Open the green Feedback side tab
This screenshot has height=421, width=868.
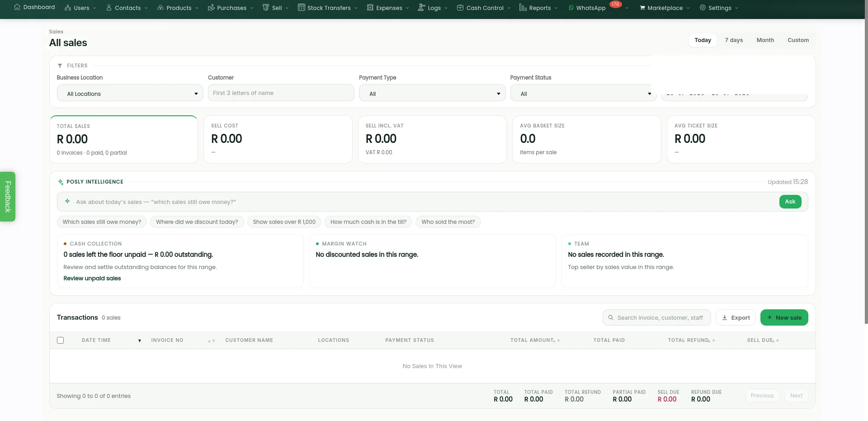coord(8,196)
